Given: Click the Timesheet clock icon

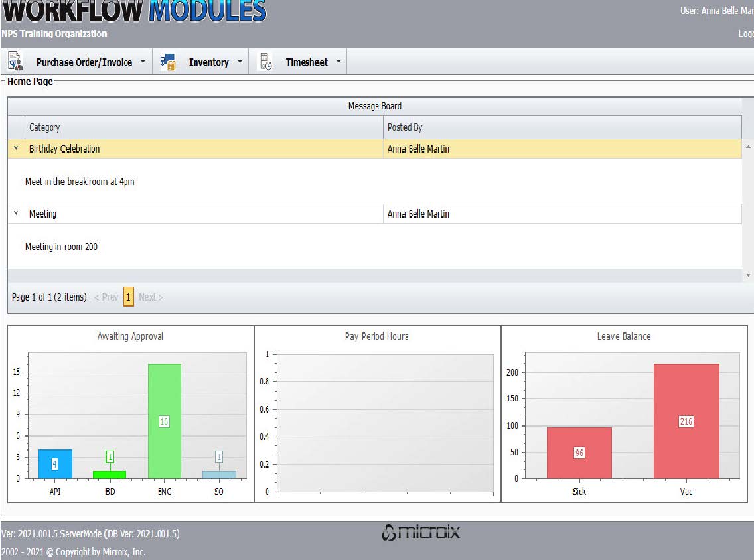Looking at the screenshot, I should [x=265, y=61].
